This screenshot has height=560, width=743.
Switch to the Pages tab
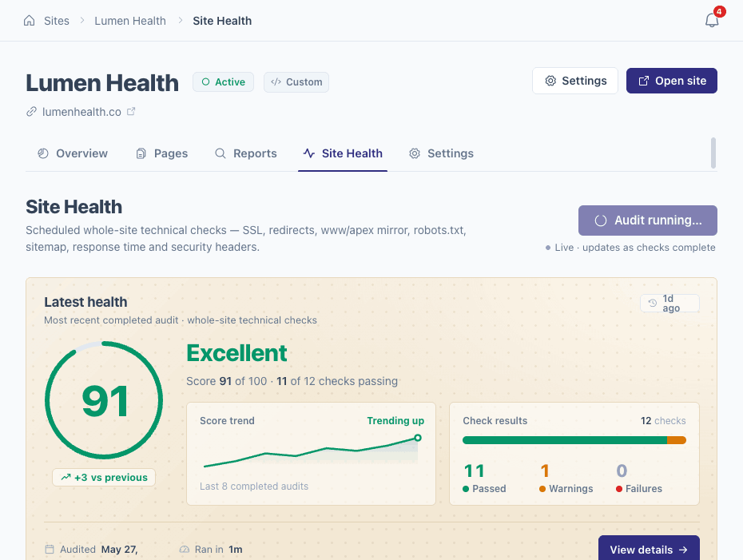click(x=162, y=153)
